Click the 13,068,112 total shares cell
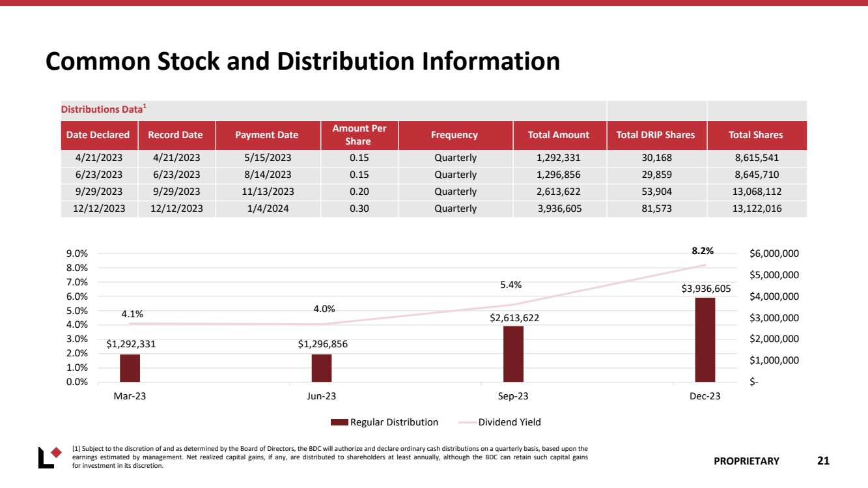 click(x=756, y=192)
